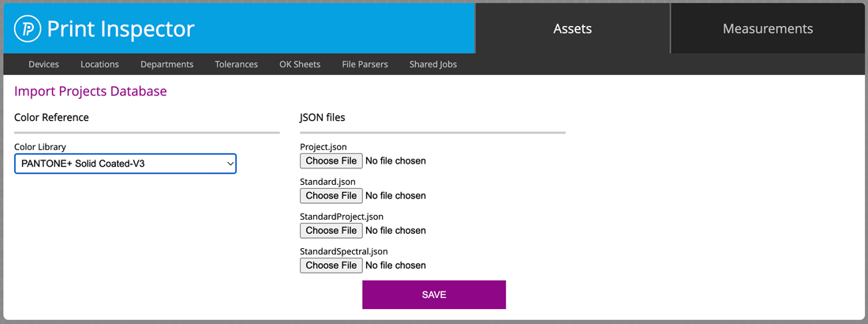Image resolution: width=868 pixels, height=324 pixels.
Task: Choose a file for Standard.json
Action: pos(331,196)
